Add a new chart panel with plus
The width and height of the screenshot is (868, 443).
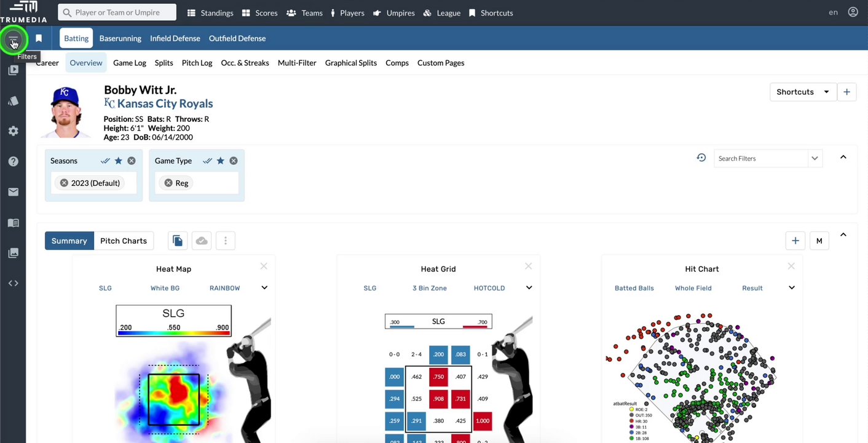[795, 241]
